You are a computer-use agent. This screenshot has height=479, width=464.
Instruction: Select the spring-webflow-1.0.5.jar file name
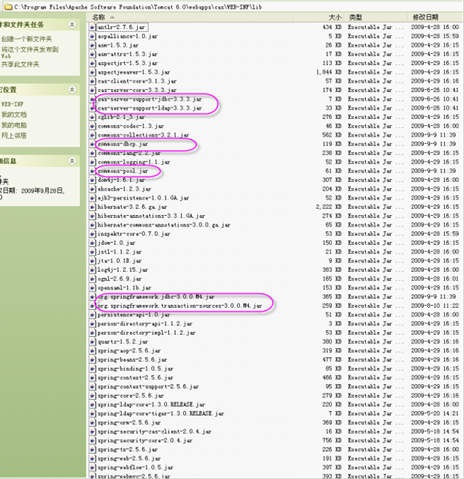tap(135, 468)
